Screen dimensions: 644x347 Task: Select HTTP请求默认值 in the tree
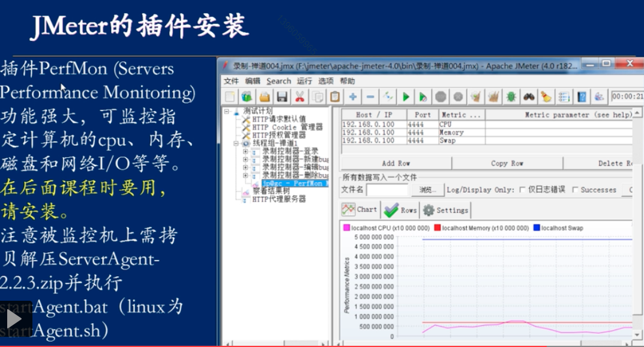[279, 119]
